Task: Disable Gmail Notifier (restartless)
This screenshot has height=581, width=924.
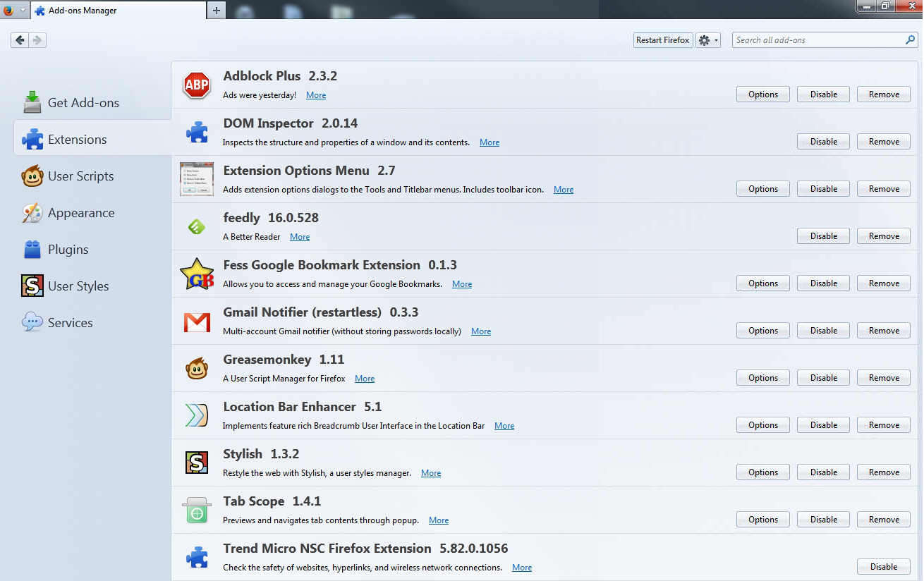Action: pos(824,331)
